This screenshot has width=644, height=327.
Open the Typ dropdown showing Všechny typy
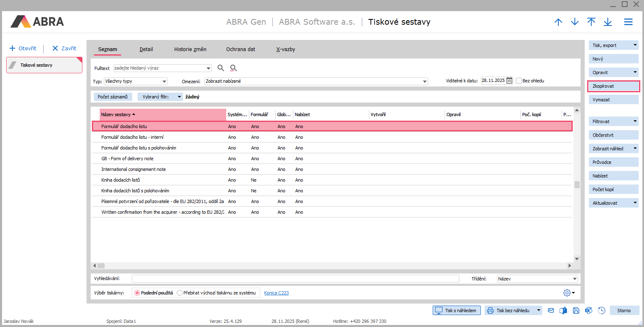(x=164, y=82)
